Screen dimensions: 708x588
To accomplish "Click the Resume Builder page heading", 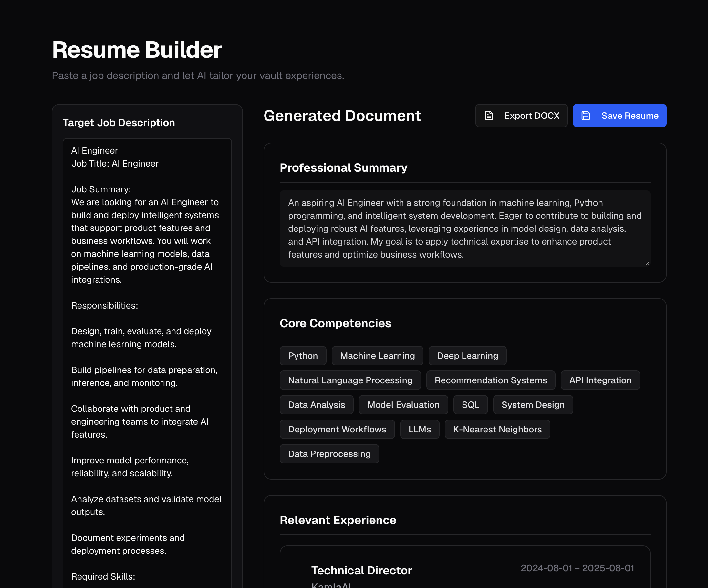I will pyautogui.click(x=137, y=50).
